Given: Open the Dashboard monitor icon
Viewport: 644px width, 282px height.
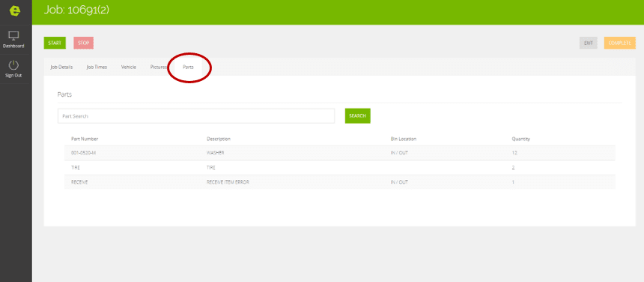Looking at the screenshot, I should coord(13,36).
